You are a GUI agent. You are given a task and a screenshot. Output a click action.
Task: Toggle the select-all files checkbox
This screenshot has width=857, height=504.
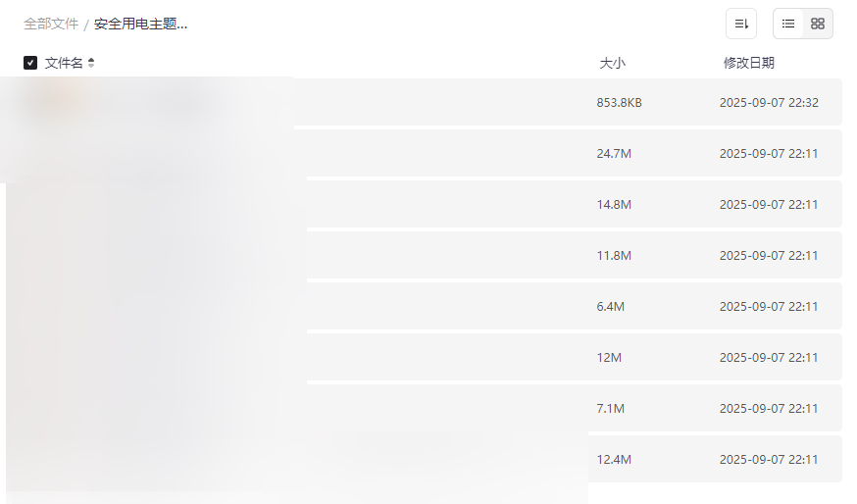pyautogui.click(x=30, y=63)
